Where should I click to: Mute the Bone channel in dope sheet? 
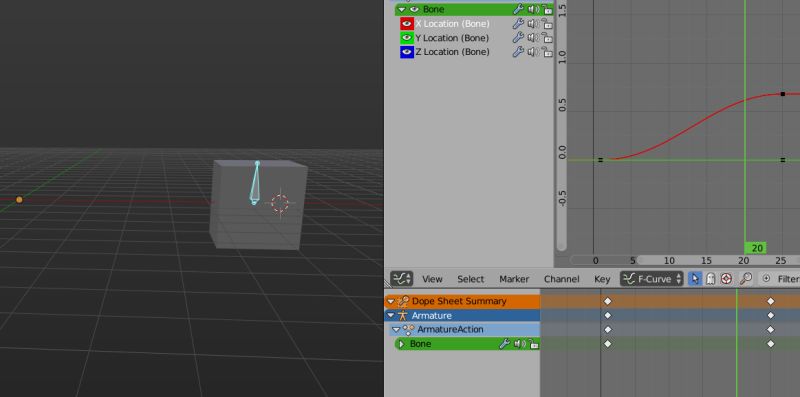(x=519, y=344)
